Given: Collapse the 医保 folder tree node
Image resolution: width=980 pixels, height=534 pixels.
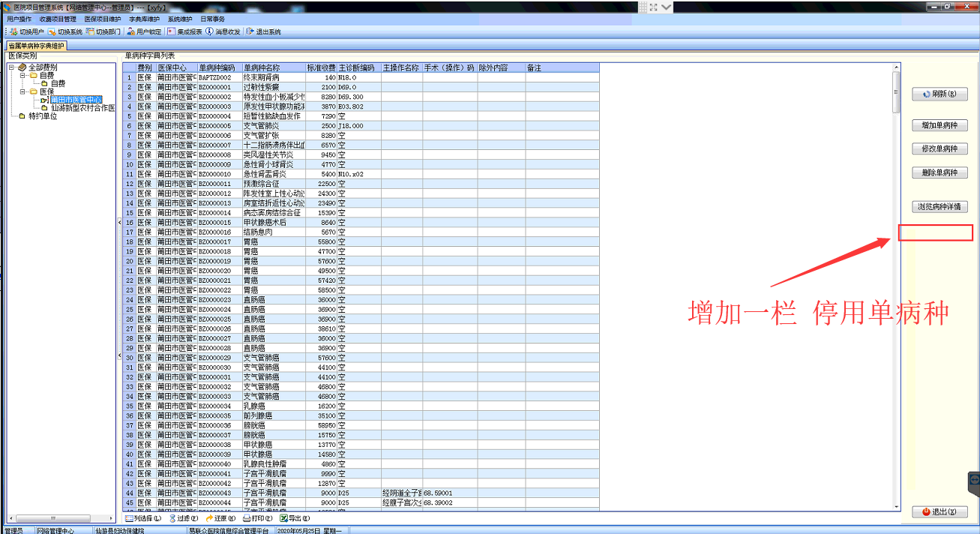Looking at the screenshot, I should point(23,91).
